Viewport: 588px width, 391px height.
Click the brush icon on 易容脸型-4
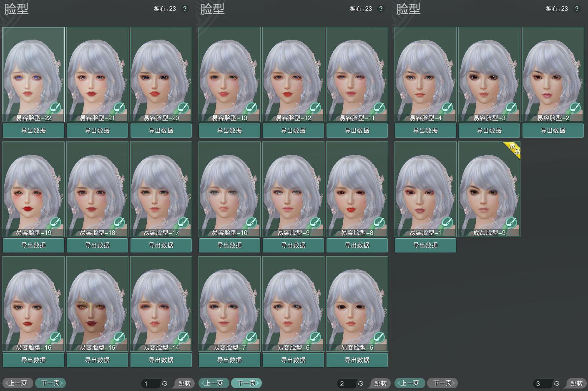coord(447,108)
